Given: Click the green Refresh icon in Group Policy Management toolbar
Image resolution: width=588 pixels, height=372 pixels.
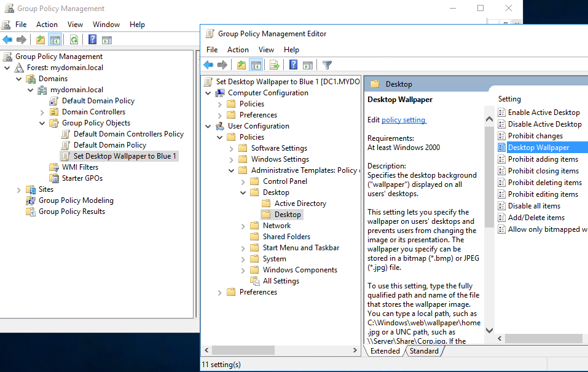Looking at the screenshot, I should pyautogui.click(x=74, y=40).
